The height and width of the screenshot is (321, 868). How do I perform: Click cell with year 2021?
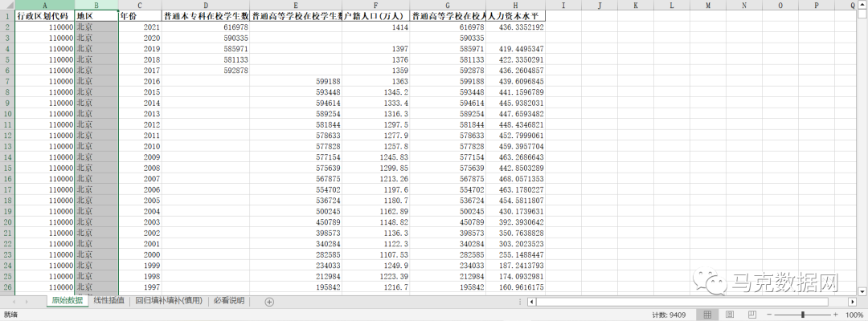(140, 27)
